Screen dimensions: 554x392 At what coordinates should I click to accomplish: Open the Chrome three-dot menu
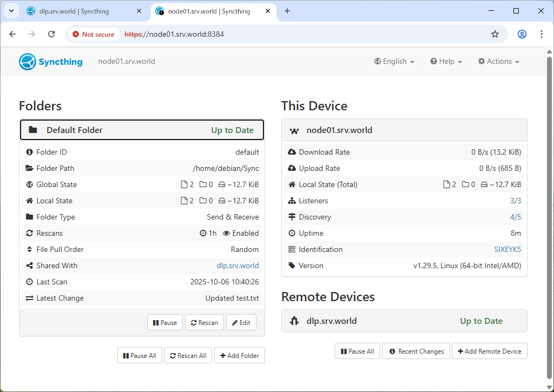(541, 34)
